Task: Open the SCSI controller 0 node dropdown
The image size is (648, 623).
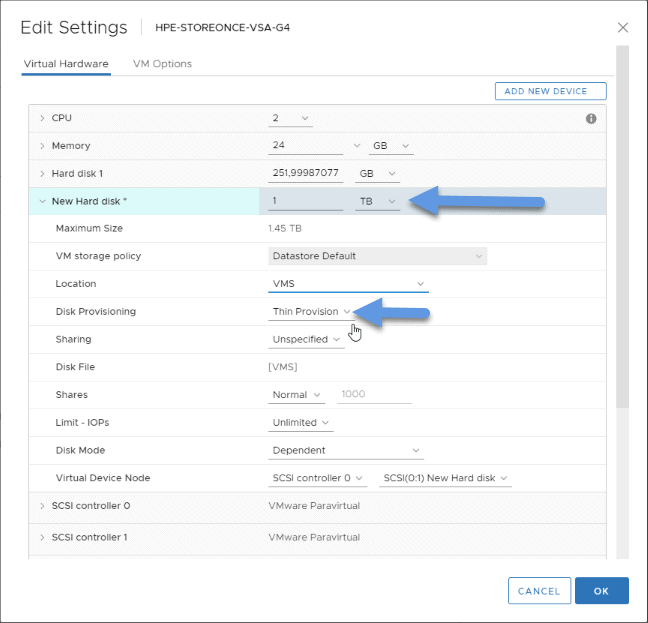Action: [317, 478]
